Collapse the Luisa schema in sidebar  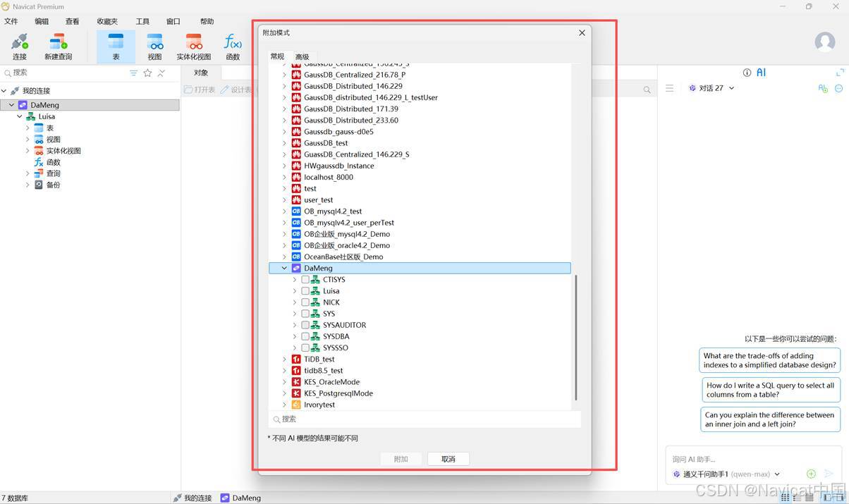20,117
